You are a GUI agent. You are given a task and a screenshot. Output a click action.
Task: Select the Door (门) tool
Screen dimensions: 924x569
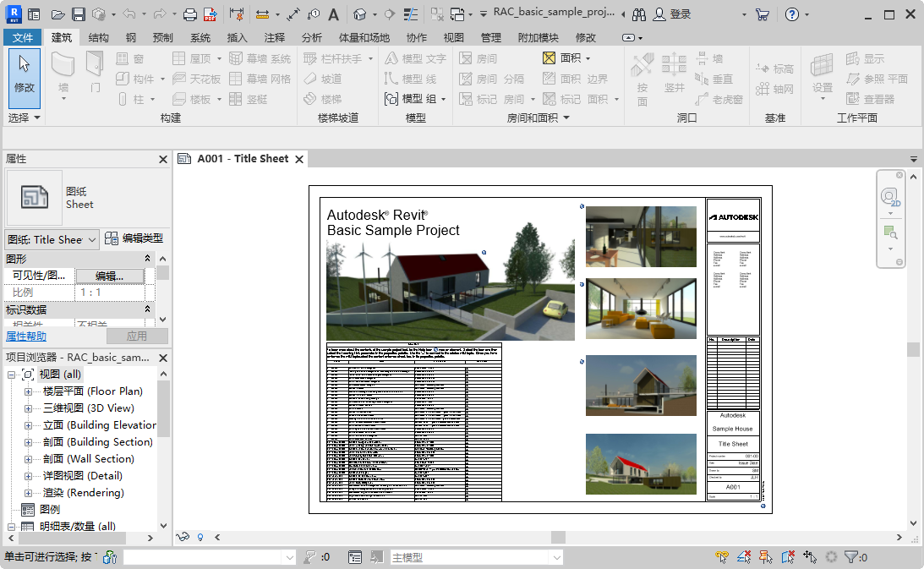(x=95, y=74)
